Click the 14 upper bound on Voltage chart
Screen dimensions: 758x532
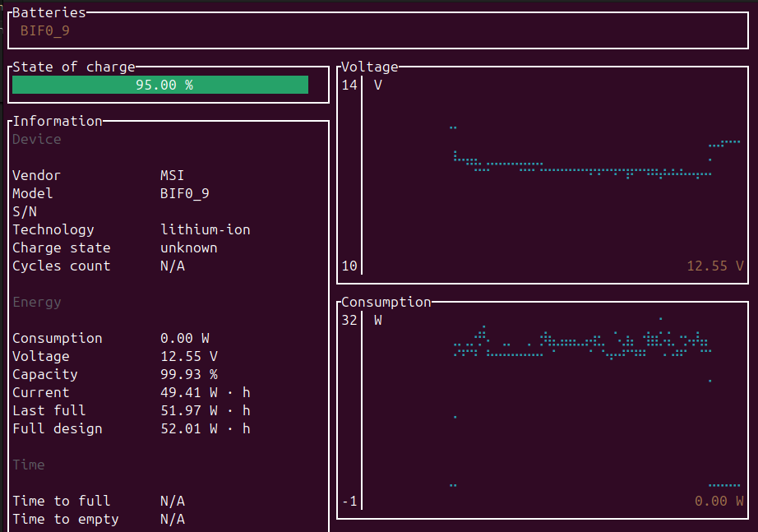[x=349, y=86]
